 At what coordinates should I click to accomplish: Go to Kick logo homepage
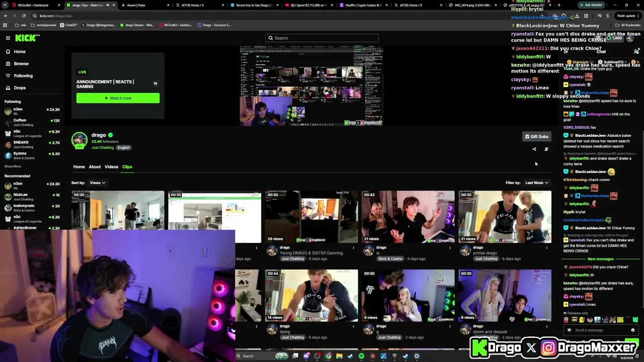click(25, 38)
